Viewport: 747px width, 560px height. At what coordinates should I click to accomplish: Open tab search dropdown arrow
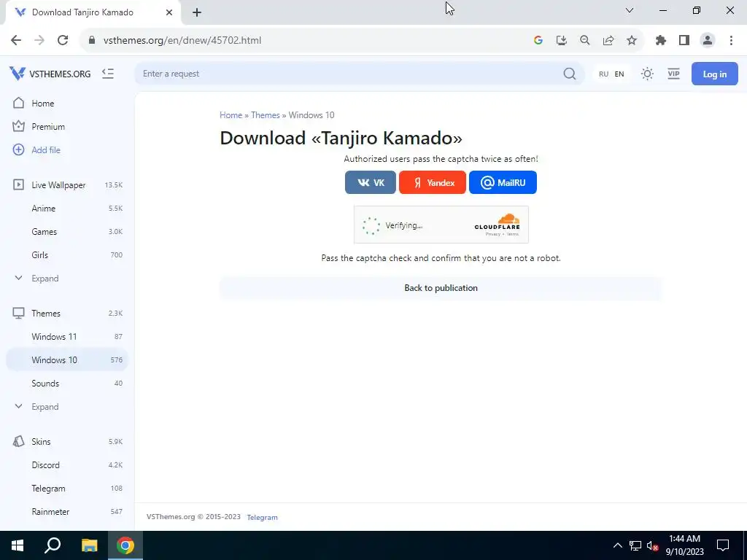630,10
